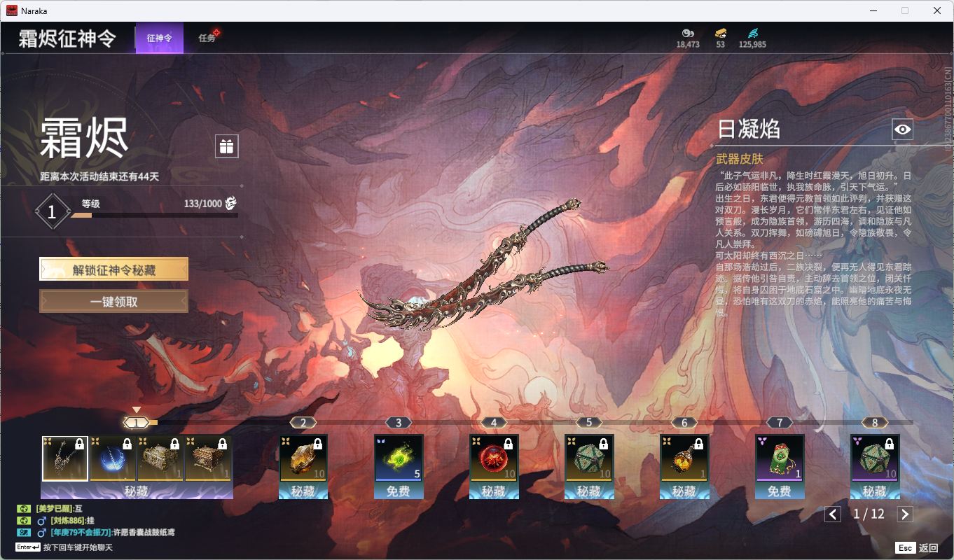Click the 日凝焰 skin title
This screenshot has height=560, width=954.
click(x=748, y=129)
